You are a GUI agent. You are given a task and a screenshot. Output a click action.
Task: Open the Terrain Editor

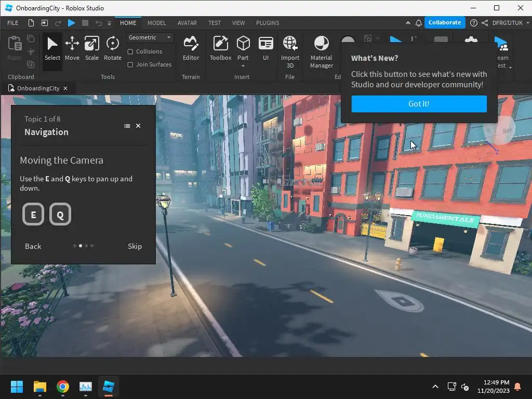(x=191, y=49)
